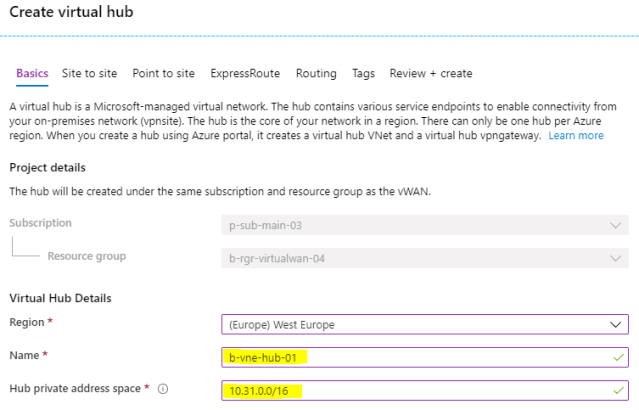The image size is (639, 410).
Task: Open the Point to site tab
Action: click(163, 73)
